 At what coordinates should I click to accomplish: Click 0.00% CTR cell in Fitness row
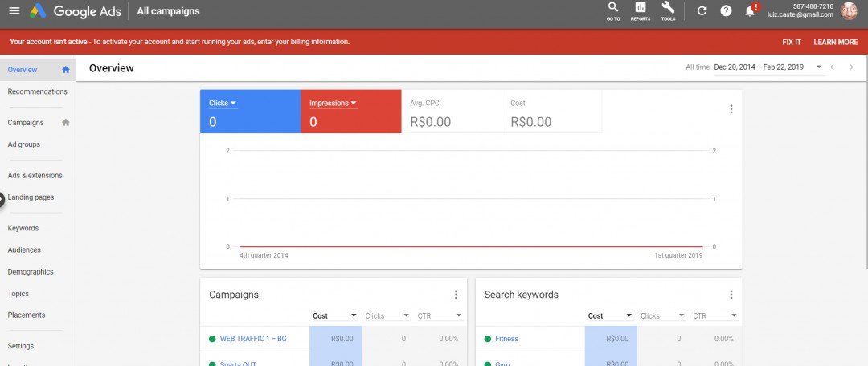tap(723, 339)
